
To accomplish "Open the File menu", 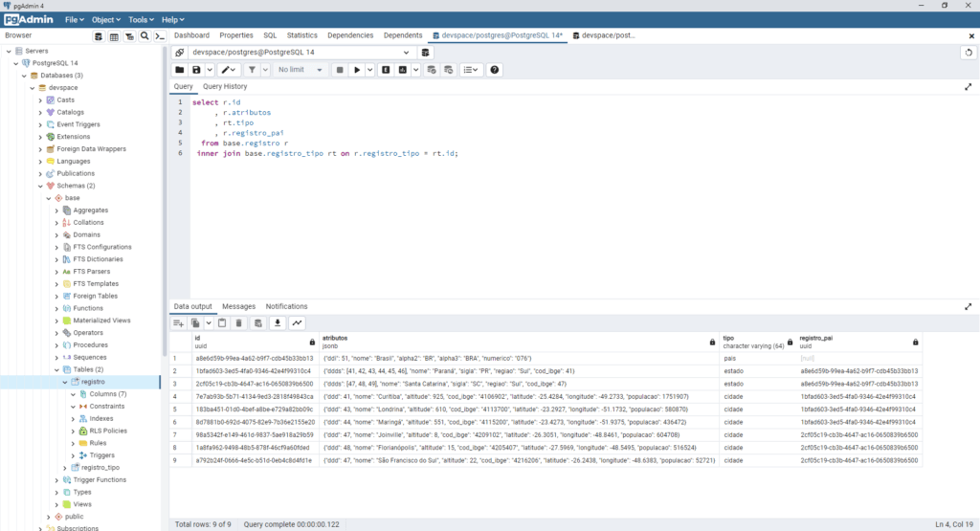I will 75,20.
